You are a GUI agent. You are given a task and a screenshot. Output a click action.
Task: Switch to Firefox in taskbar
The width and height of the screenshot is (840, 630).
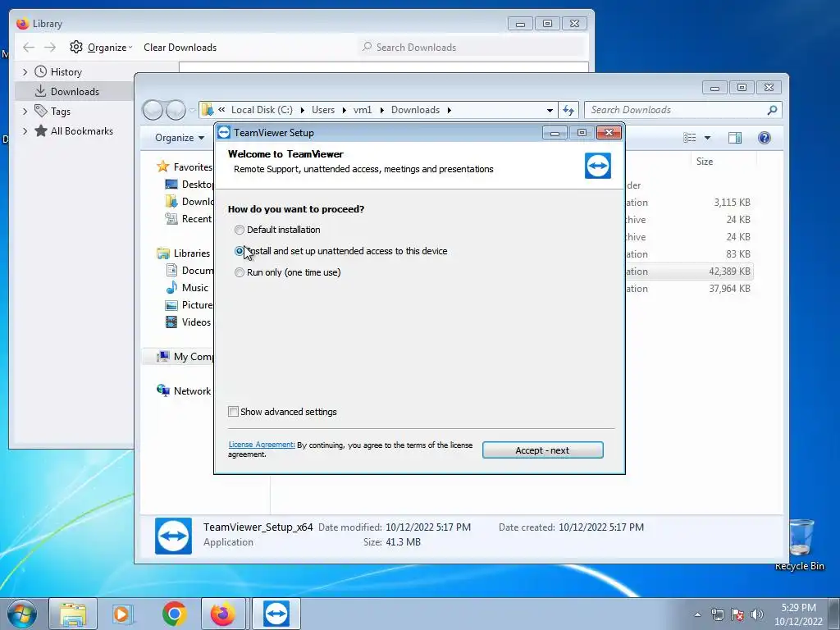(223, 614)
